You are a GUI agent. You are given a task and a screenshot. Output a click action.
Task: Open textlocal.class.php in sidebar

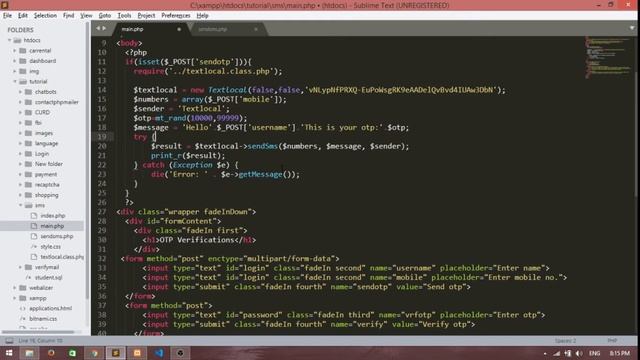62,257
